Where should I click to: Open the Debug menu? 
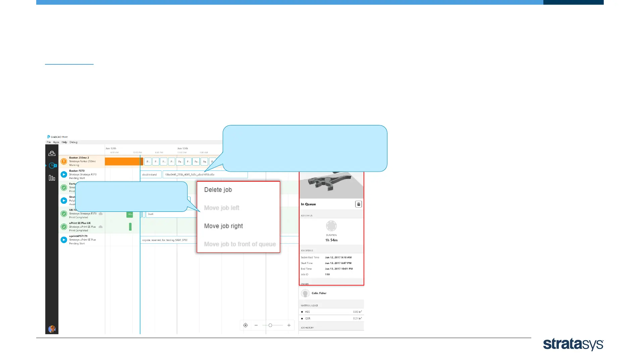pos(73,142)
